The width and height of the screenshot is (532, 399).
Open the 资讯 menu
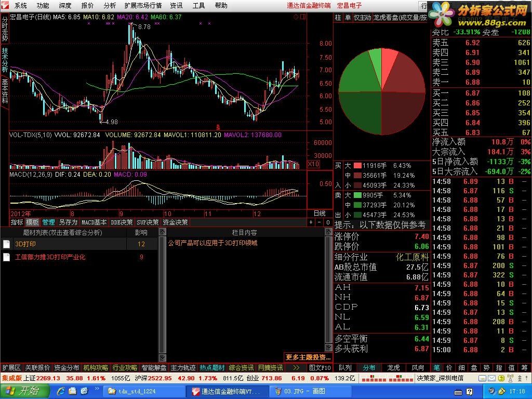176,5
